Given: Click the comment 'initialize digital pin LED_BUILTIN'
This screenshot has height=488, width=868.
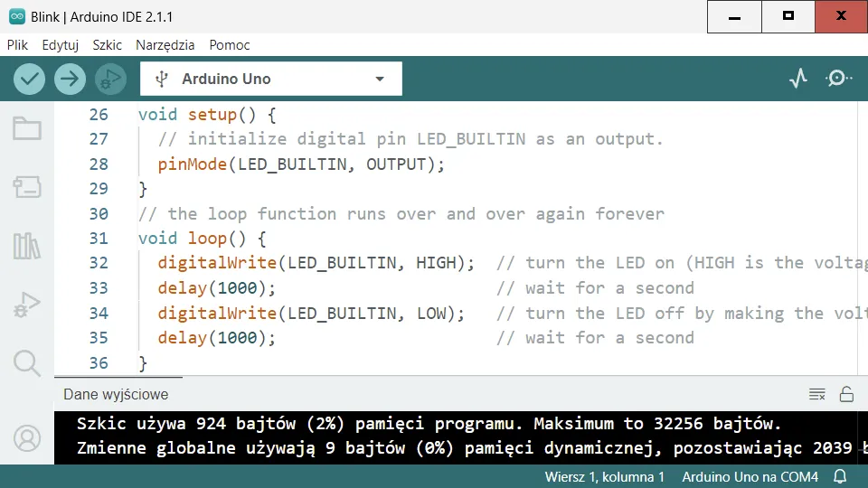Looking at the screenshot, I should [356, 139].
